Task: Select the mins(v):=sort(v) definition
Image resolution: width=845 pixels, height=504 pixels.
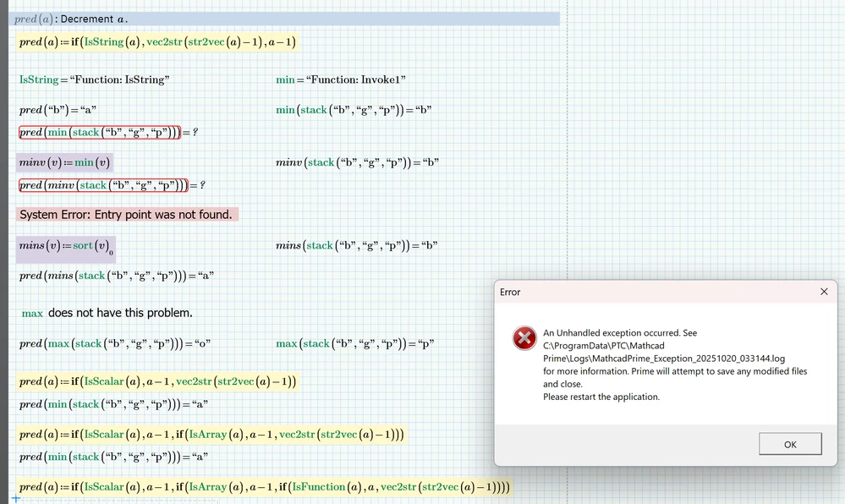Action: [66, 249]
